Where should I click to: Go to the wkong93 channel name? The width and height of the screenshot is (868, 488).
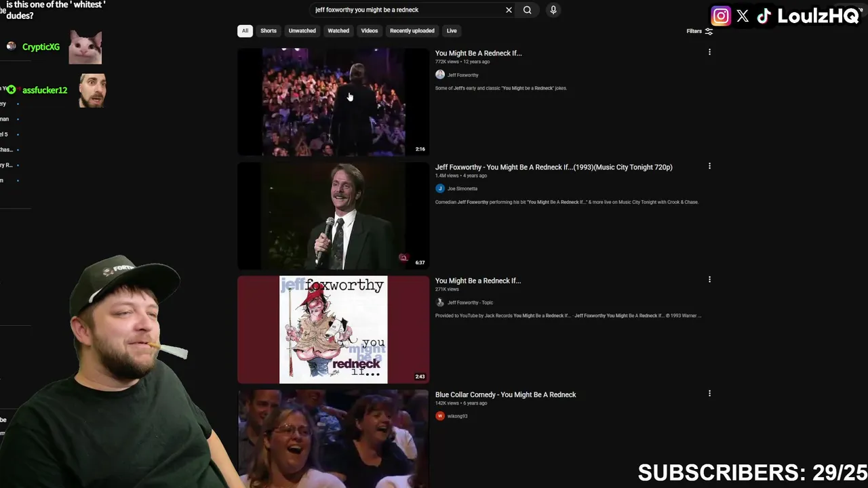coord(457,417)
